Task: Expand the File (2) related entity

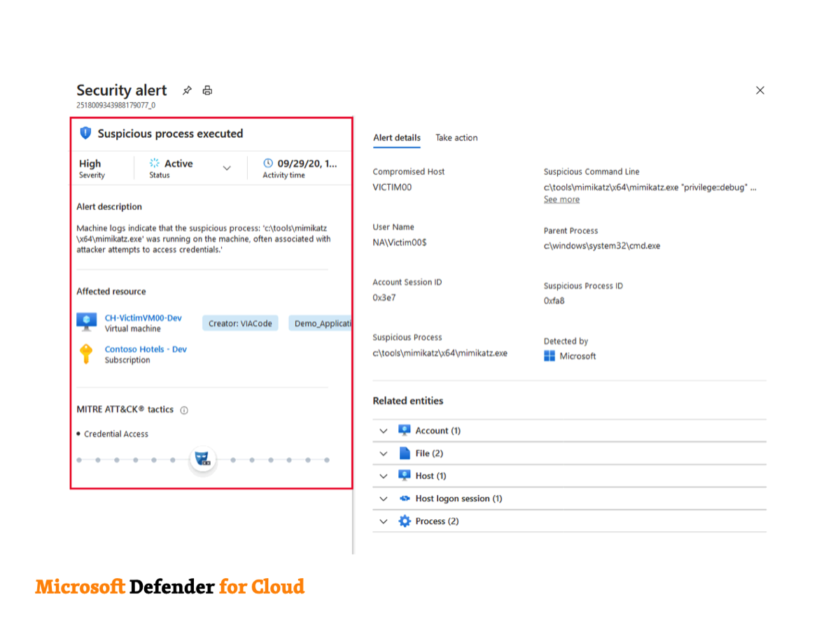Action: coord(383,454)
